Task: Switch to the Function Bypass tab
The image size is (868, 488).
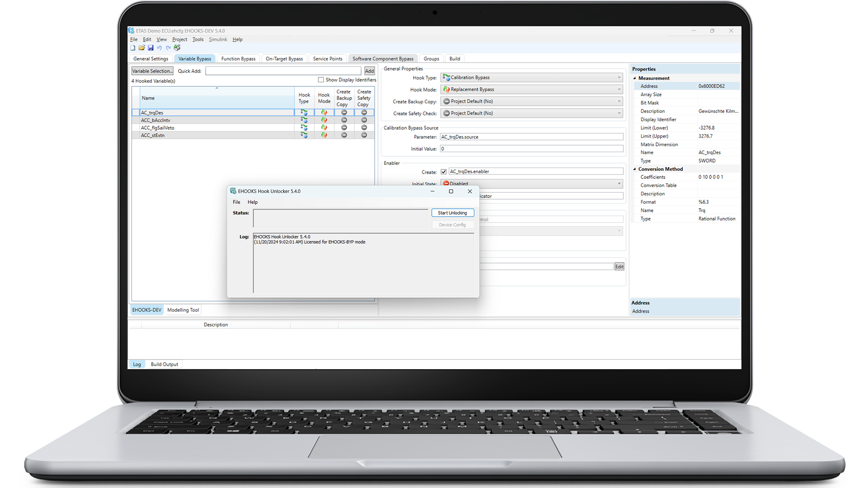Action: pyautogui.click(x=238, y=59)
